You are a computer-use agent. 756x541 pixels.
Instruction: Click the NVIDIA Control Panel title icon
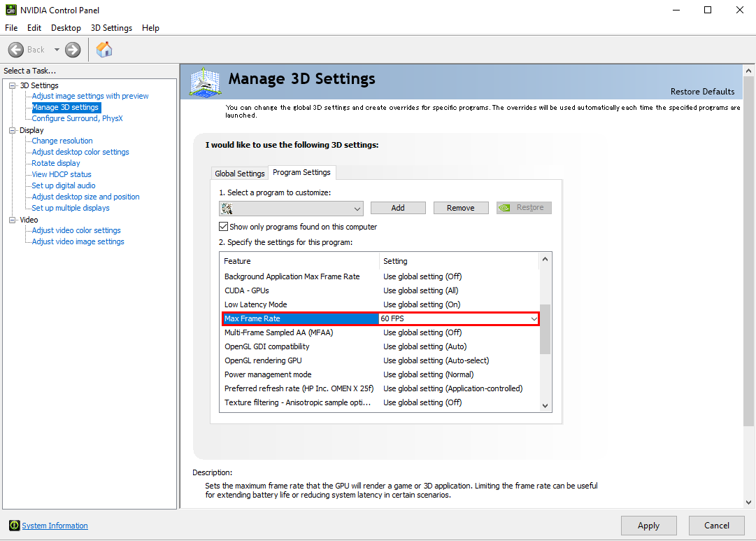[10, 10]
